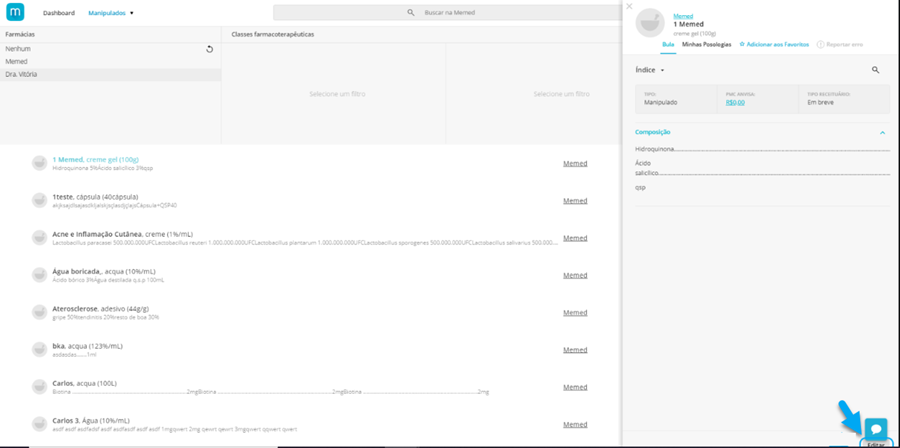Open Carlos 3. Água (10%/mL) item
The height and width of the screenshot is (448, 900).
click(91, 420)
